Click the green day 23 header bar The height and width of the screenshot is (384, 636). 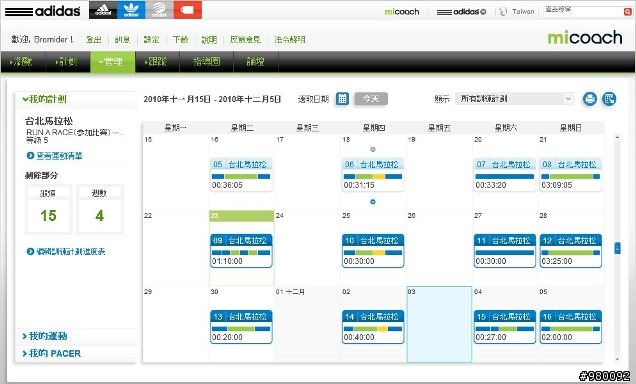coord(241,216)
